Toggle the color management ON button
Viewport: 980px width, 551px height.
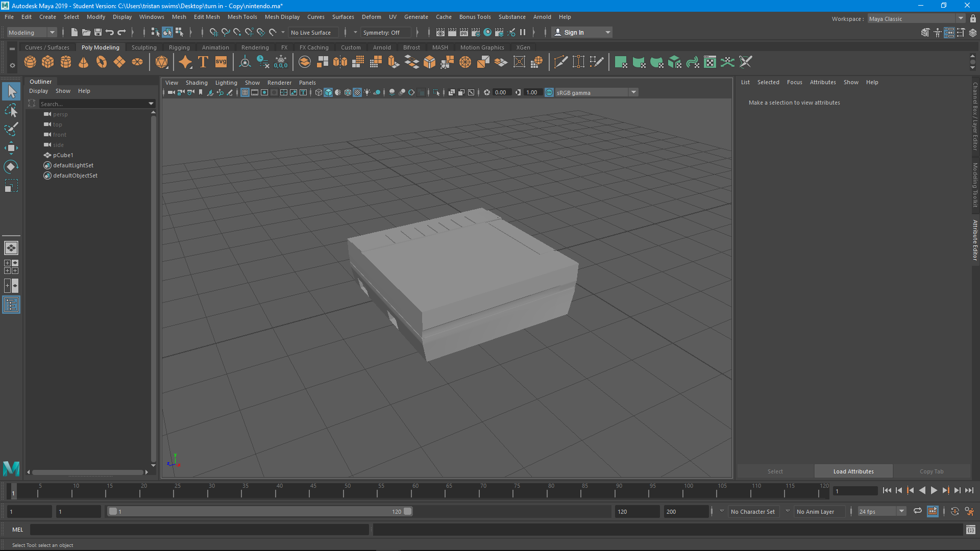pyautogui.click(x=549, y=92)
